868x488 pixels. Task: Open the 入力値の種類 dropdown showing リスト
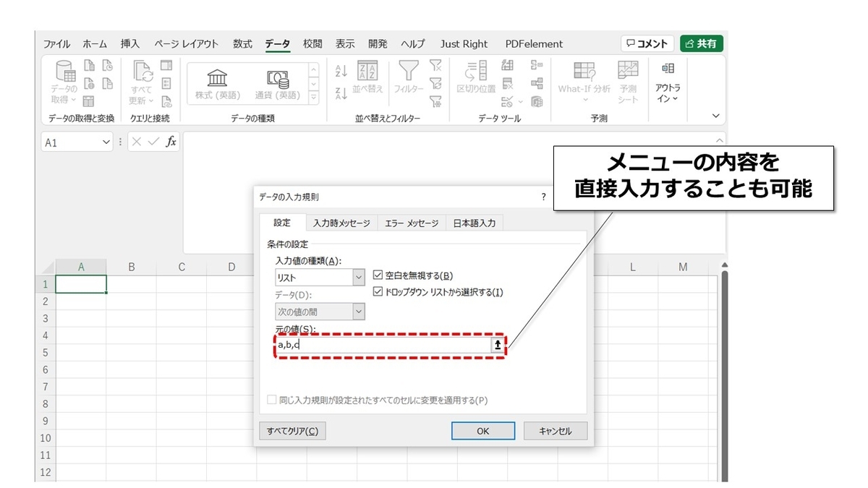point(359,277)
